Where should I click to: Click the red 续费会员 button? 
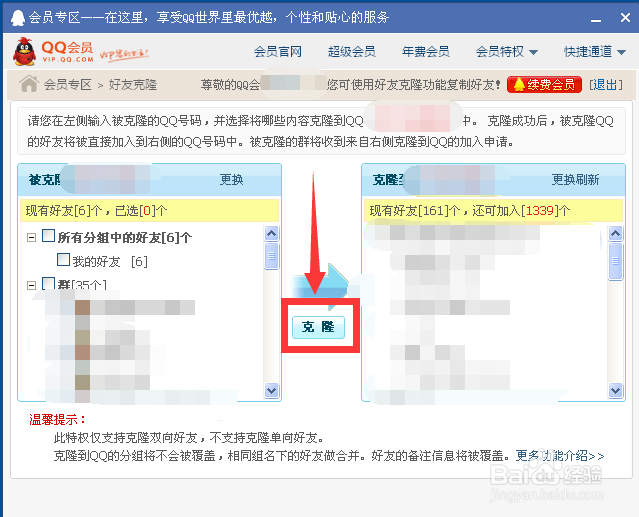pyautogui.click(x=544, y=84)
